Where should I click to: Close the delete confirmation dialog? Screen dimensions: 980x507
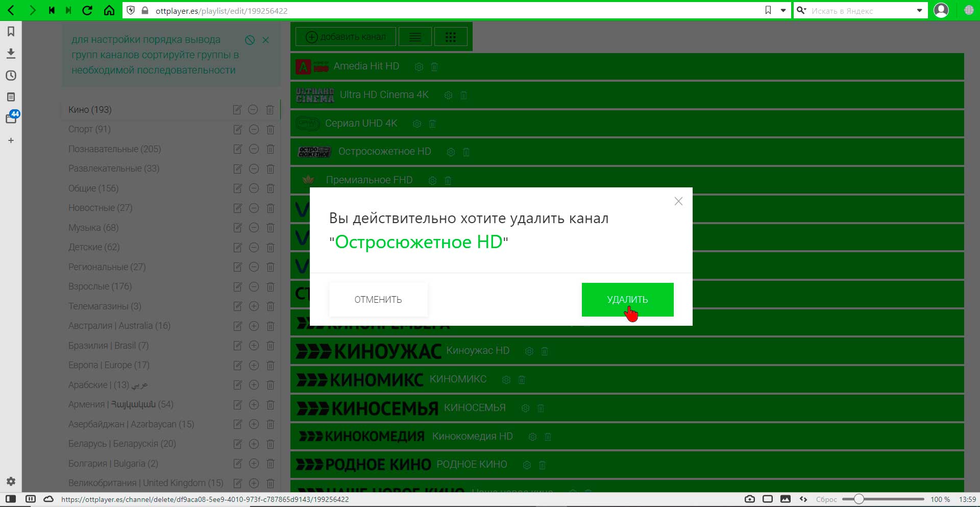click(678, 201)
